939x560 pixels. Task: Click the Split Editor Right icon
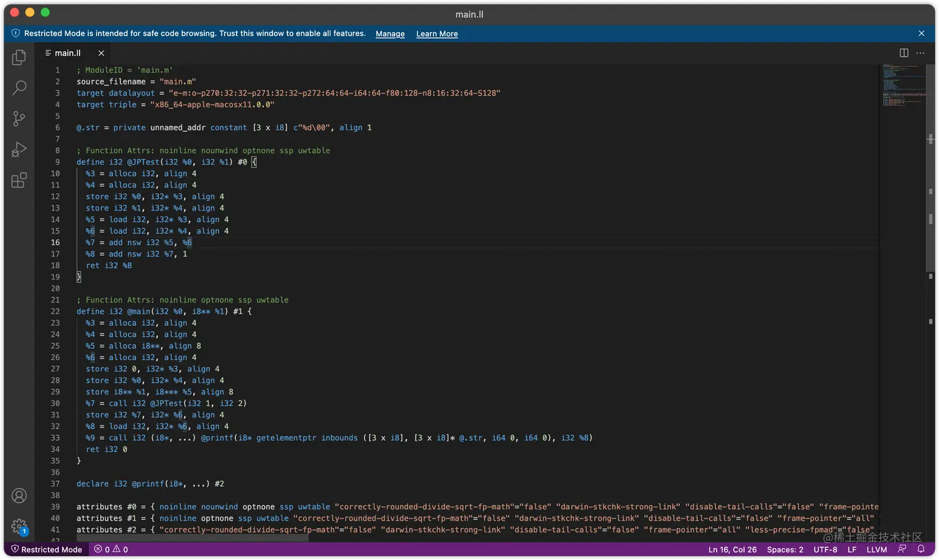(904, 53)
